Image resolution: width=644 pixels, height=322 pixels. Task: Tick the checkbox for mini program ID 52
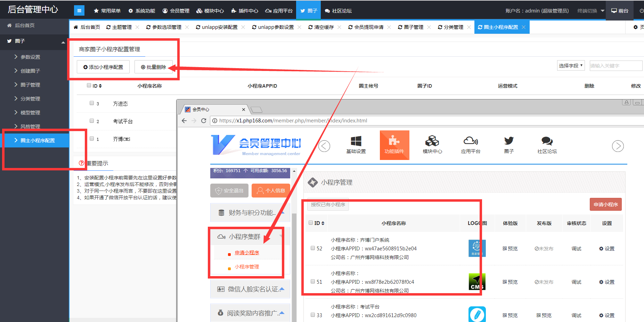click(313, 248)
